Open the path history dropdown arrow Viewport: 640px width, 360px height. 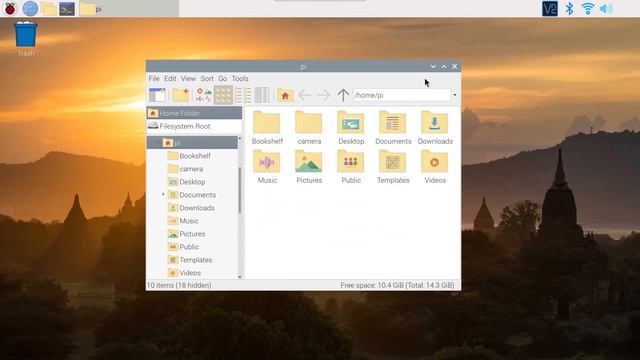455,95
